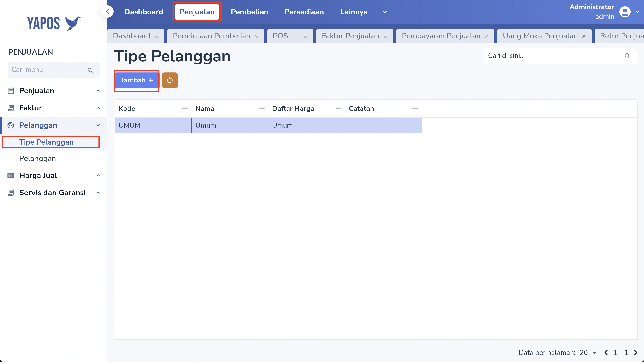
Task: Click the Pelanggan sidebar face icon
Action: pos(11,125)
